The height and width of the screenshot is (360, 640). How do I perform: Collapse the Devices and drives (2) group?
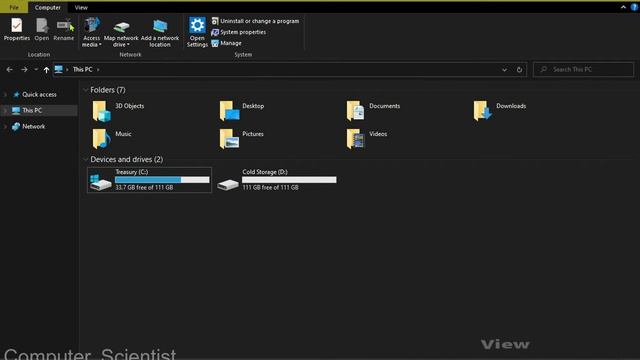[85, 159]
